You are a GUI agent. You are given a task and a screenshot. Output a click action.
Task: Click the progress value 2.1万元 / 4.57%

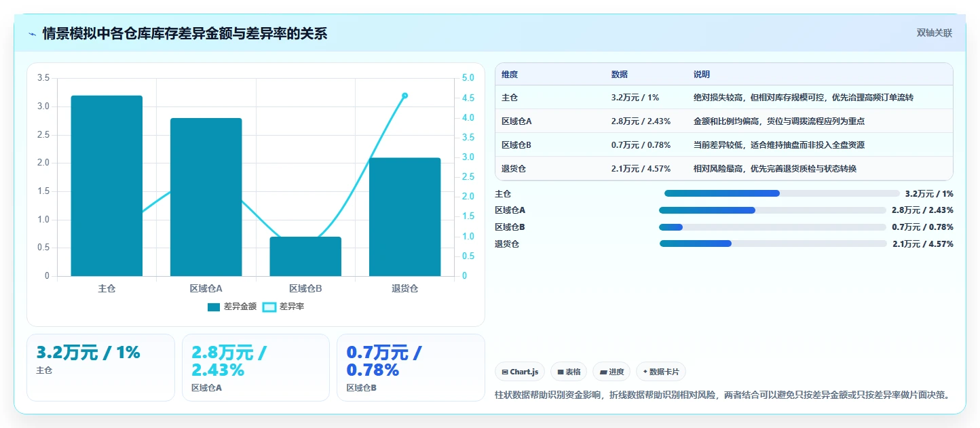click(923, 244)
